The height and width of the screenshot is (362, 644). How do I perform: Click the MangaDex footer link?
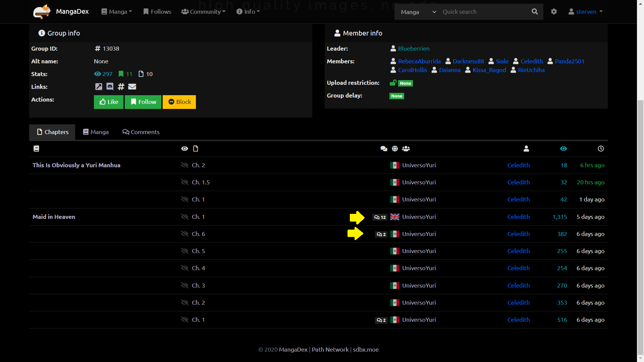[293, 350]
